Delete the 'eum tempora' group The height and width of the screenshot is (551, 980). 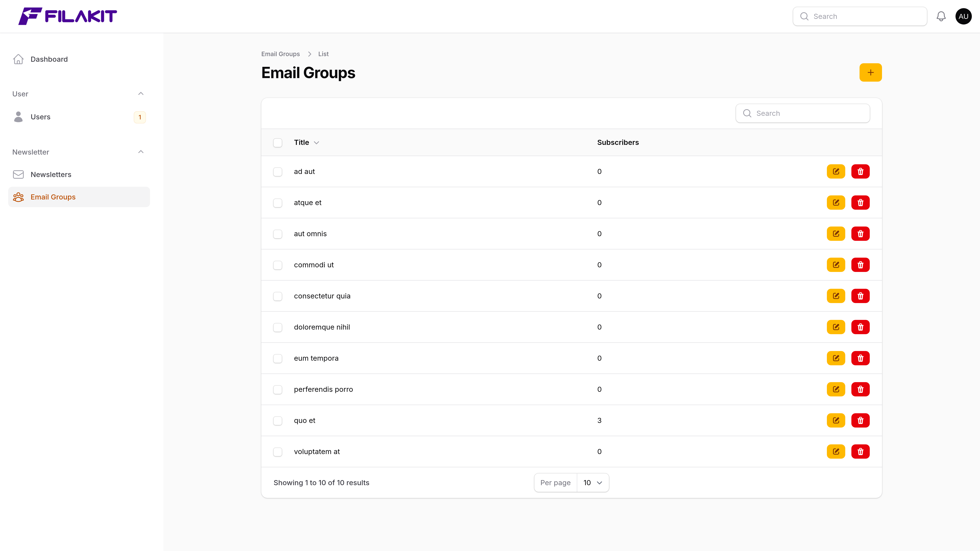(860, 358)
